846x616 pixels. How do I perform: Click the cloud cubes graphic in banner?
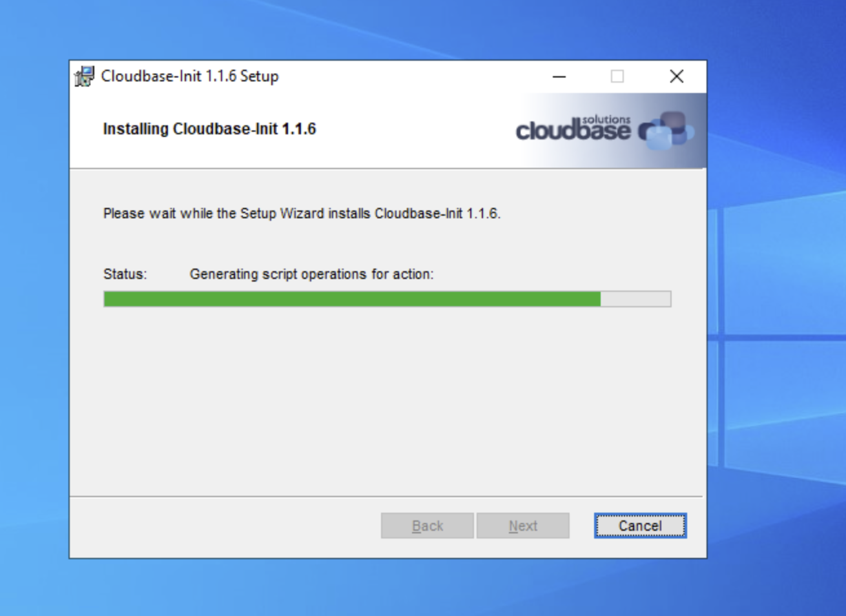[x=666, y=130]
